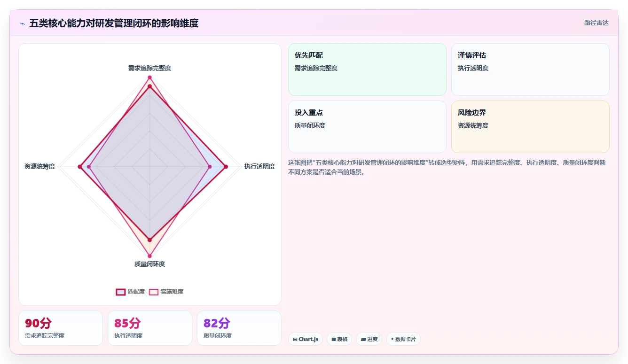Select the 表格 tag
The image size is (628, 364).
point(339,339)
